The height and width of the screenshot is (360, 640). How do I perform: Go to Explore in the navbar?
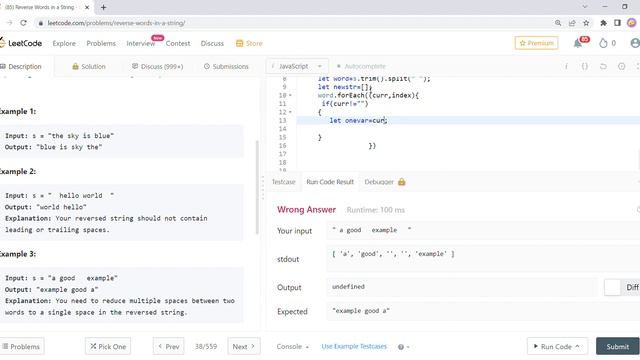[x=64, y=43]
